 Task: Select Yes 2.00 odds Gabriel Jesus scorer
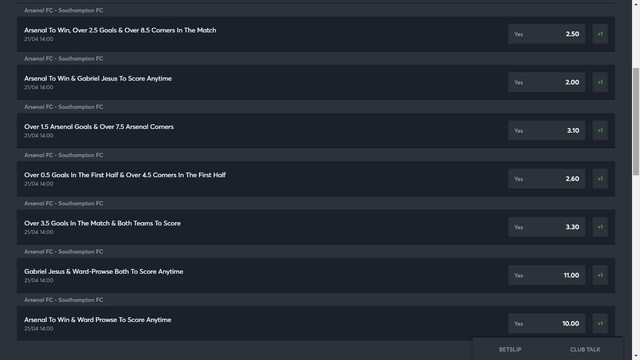pyautogui.click(x=546, y=82)
